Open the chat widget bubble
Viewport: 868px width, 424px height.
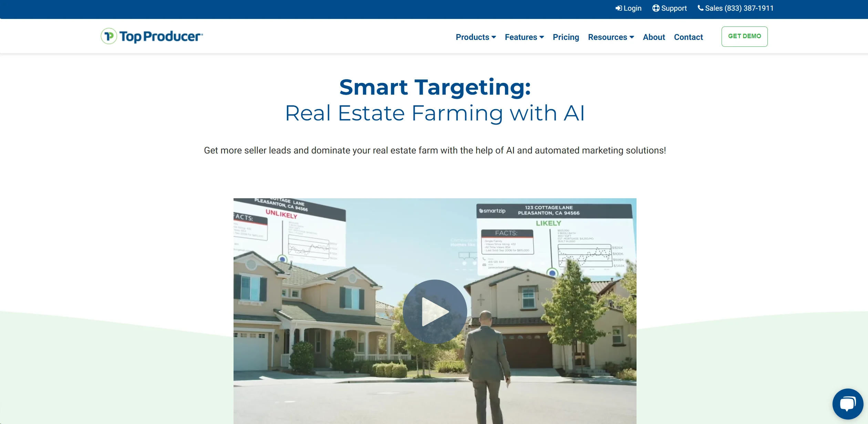click(848, 403)
